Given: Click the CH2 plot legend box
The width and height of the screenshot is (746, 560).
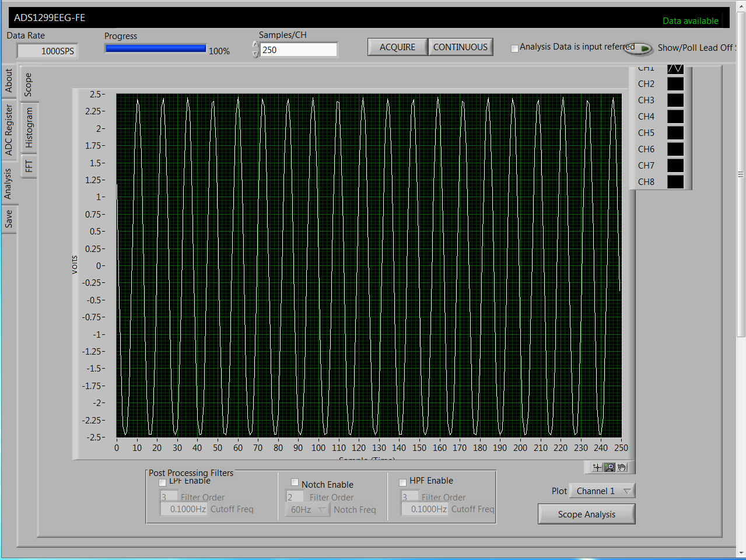Looking at the screenshot, I should click(675, 84).
